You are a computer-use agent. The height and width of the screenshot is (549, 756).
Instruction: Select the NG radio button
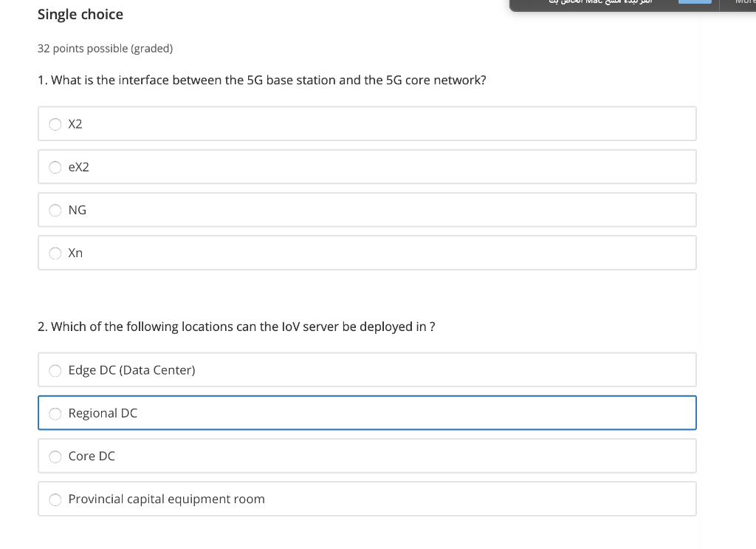coord(55,210)
